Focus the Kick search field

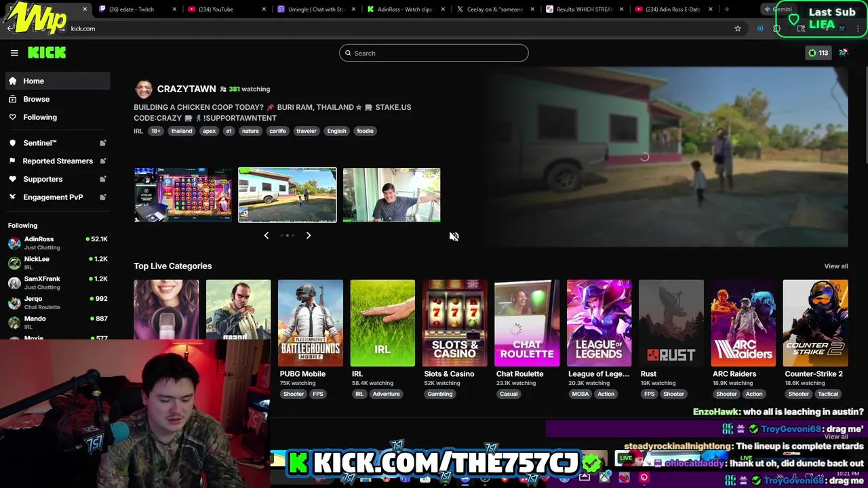coord(434,53)
